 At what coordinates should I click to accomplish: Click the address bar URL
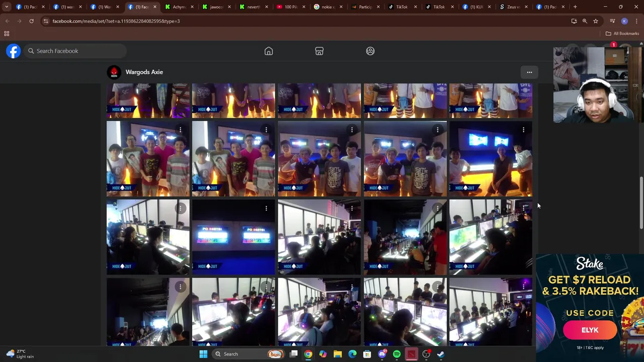[116, 21]
